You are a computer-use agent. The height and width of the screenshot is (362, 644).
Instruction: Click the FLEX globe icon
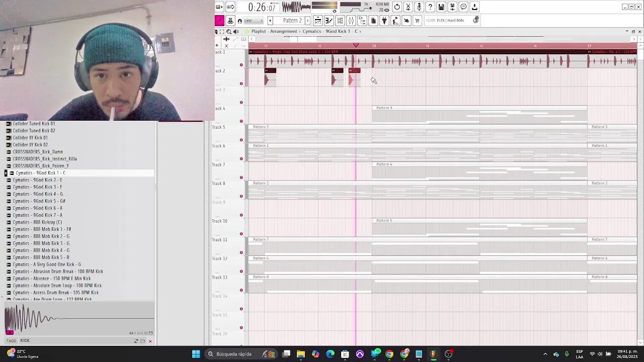point(476,20)
